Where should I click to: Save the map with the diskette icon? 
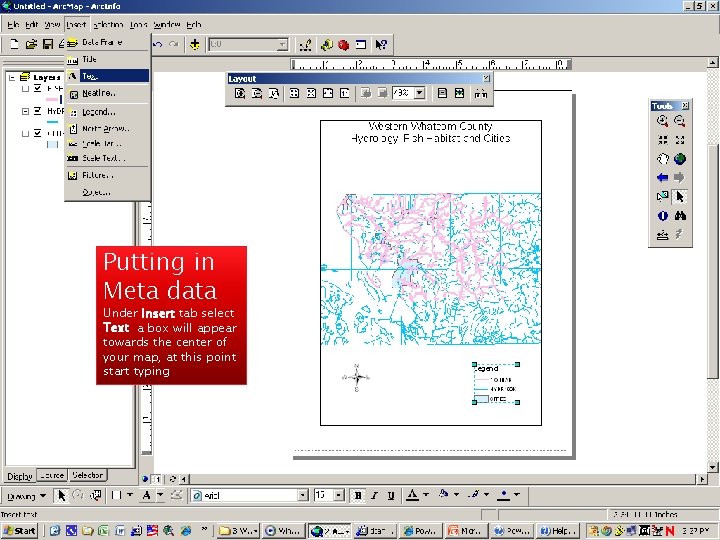click(x=48, y=44)
